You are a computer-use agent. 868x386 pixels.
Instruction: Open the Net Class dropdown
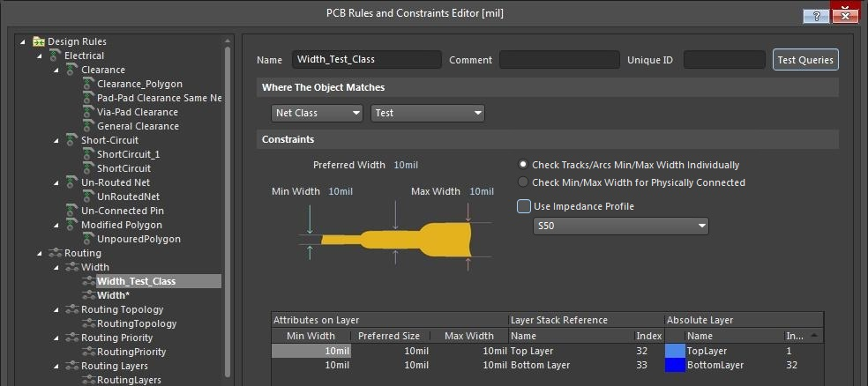[x=317, y=113]
